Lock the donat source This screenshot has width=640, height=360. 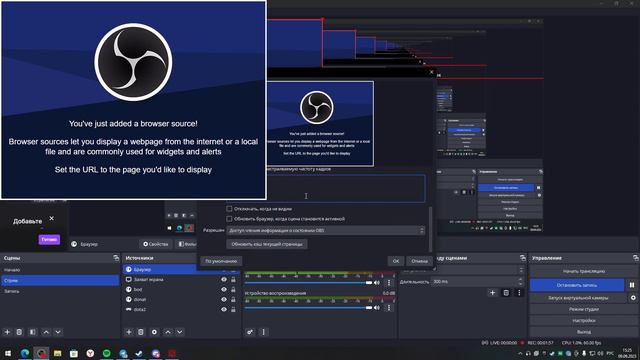pyautogui.click(x=233, y=299)
